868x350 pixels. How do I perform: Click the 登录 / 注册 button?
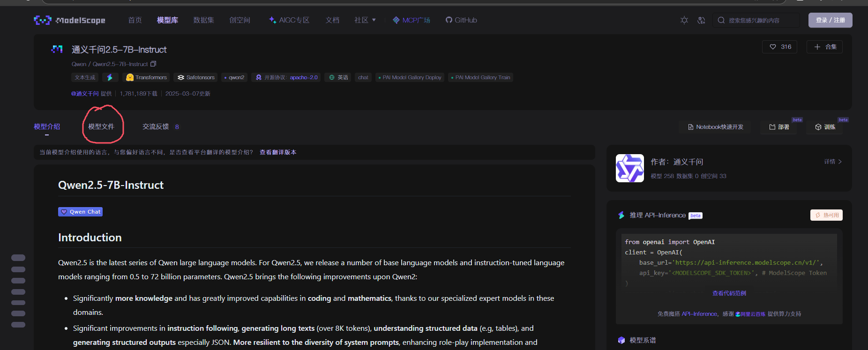[x=830, y=20]
